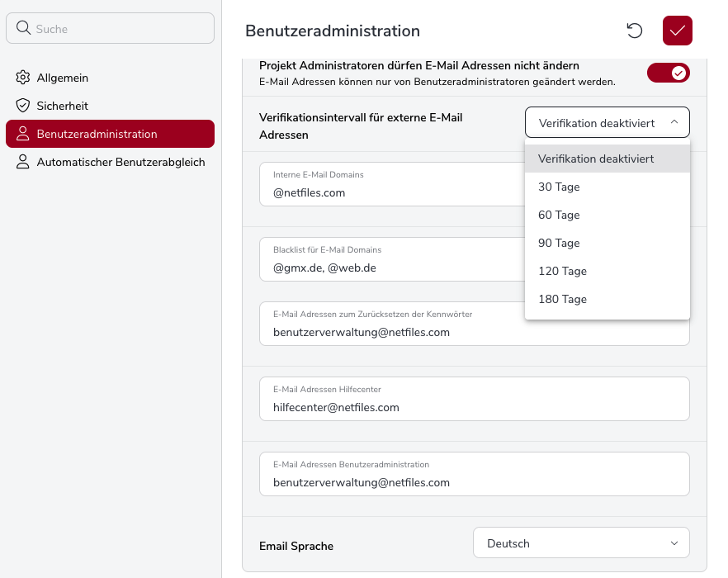The width and height of the screenshot is (728, 578).
Task: Edit the E-Mail Adressen Hilfecenter field
Action: click(474, 400)
